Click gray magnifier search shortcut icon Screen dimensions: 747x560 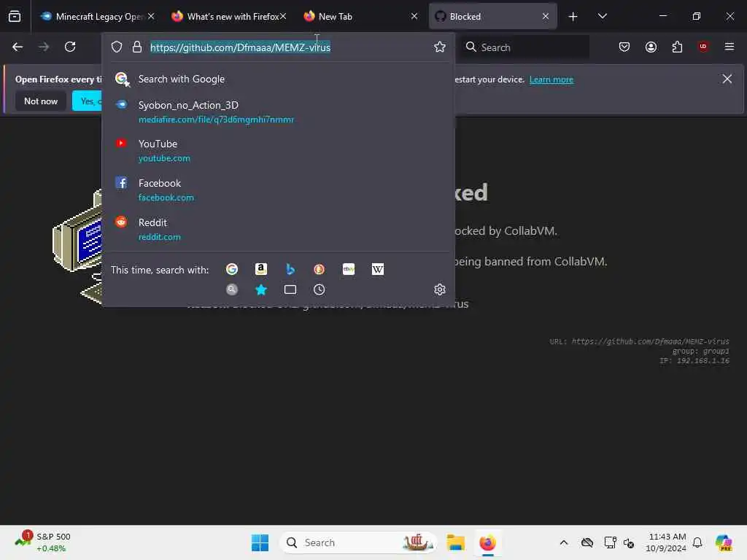pyautogui.click(x=232, y=289)
